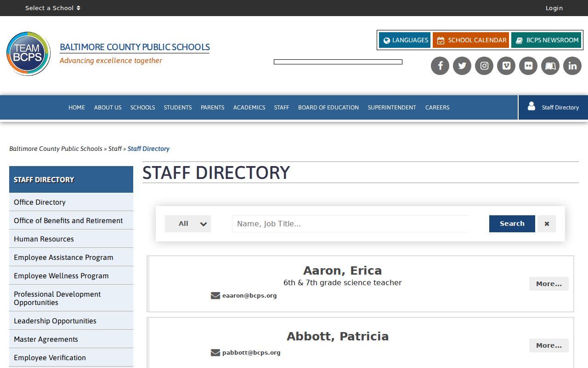Viewport: 588px width, 368px height.
Task: Email pabbott@bcps.org link
Action: [251, 352]
